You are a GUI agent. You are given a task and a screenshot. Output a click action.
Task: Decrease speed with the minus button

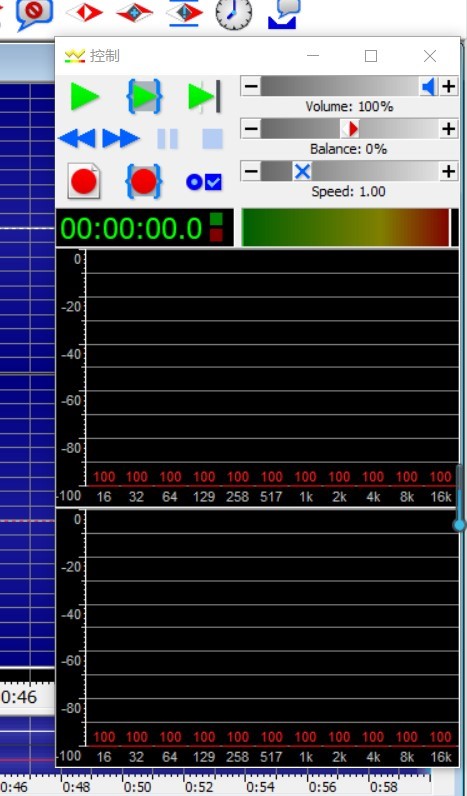click(x=251, y=172)
